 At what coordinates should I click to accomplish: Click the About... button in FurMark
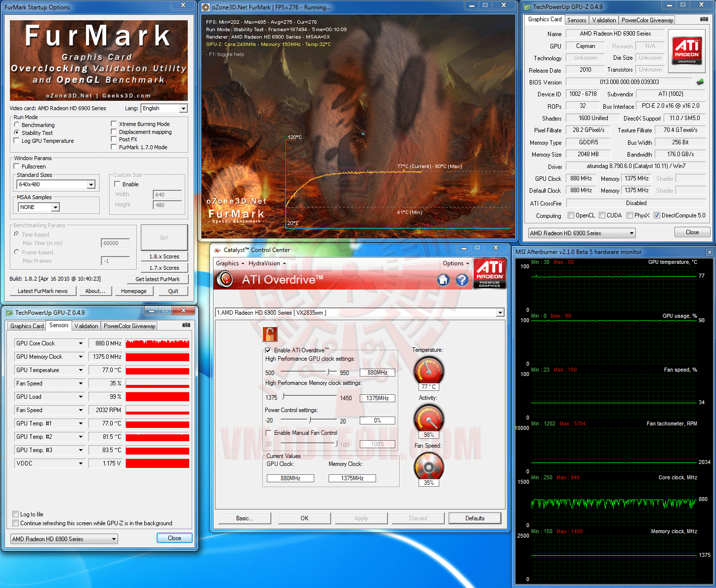coord(95,291)
